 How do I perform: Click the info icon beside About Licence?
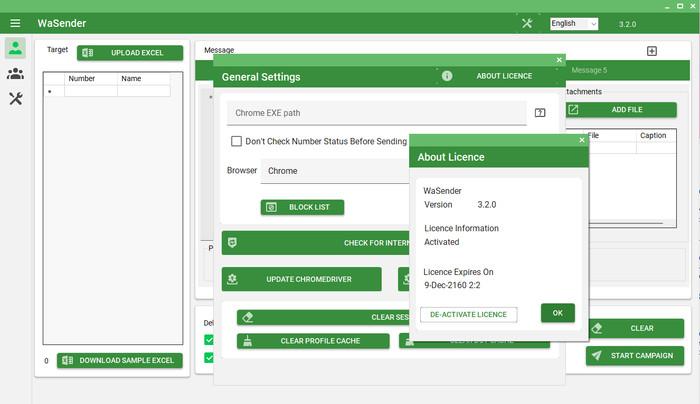click(x=447, y=76)
